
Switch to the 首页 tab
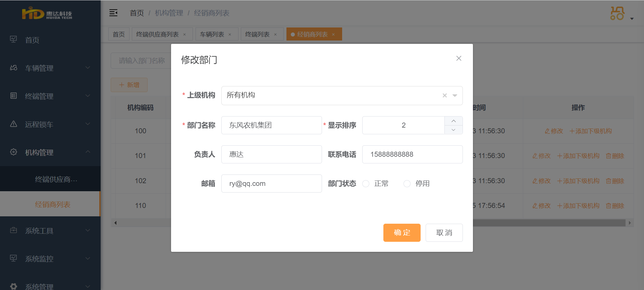[119, 34]
